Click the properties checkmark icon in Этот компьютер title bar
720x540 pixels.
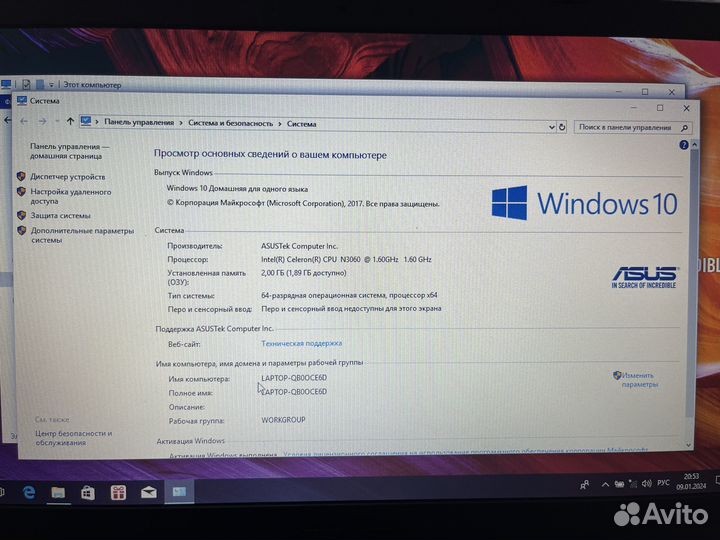(26, 84)
